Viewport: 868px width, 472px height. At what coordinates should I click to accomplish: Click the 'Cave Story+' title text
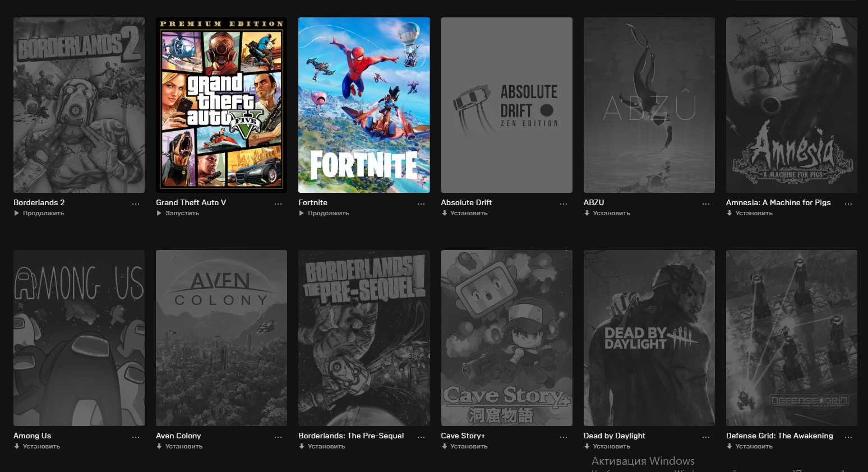[x=463, y=436]
